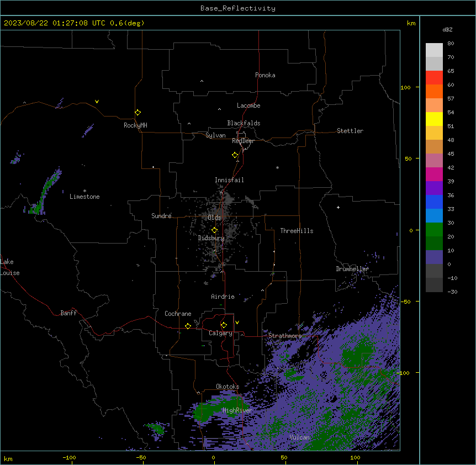
Task: Click the Base_Reflectivity title text
Action: coord(238,8)
